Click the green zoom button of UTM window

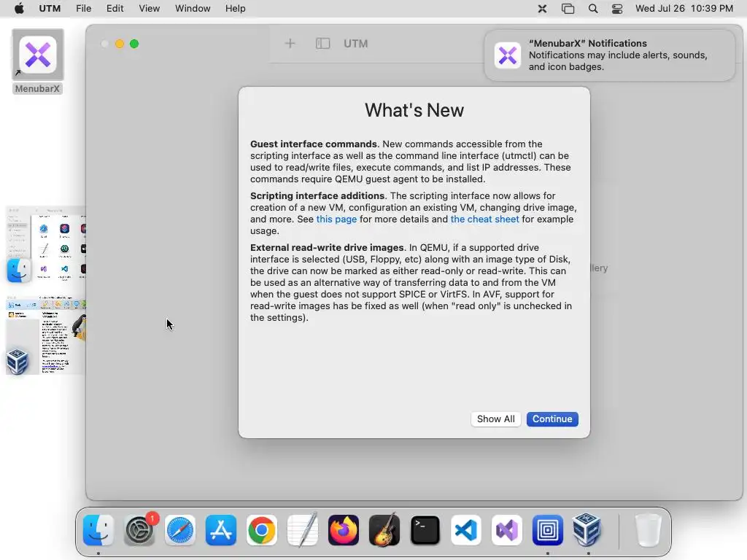[134, 44]
